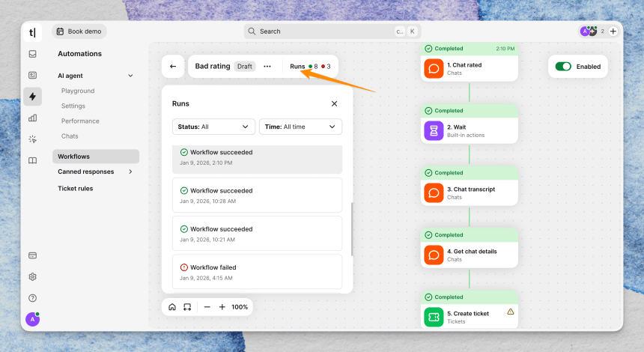644x352 pixels.
Task: Click the Runs list scrollbar
Action: click(352, 229)
